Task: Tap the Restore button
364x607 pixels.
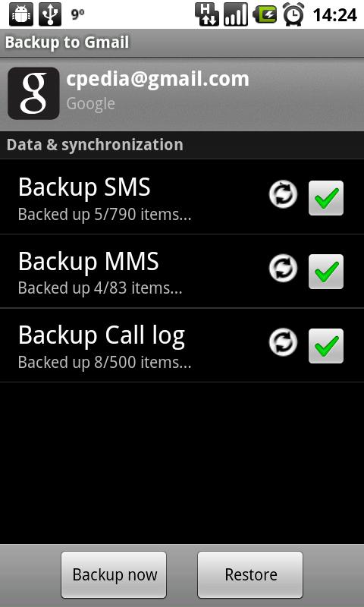Action: [x=250, y=574]
